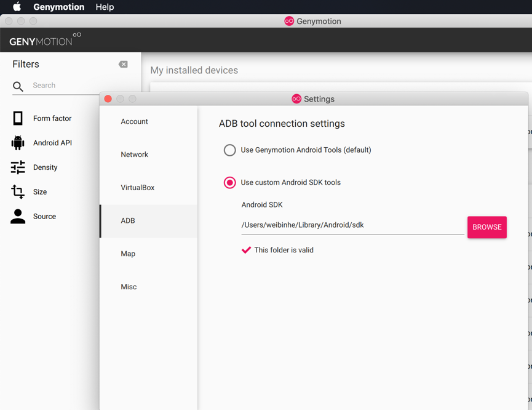
Task: Click the Android SDK path field
Action: [x=352, y=225]
